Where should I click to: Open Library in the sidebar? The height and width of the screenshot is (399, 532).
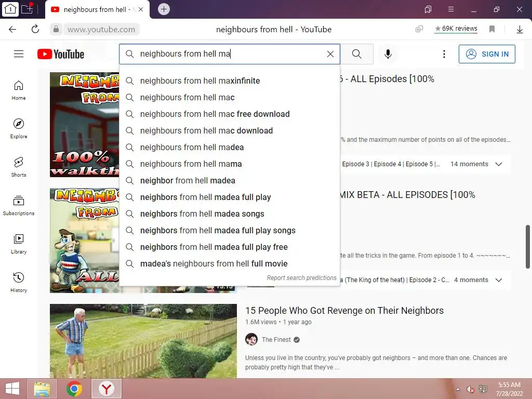pos(19,244)
